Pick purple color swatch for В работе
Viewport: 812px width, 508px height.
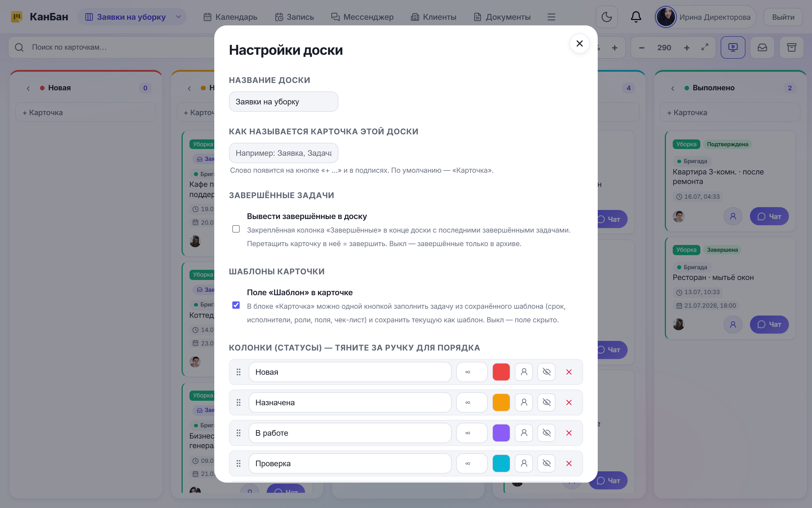click(x=501, y=433)
